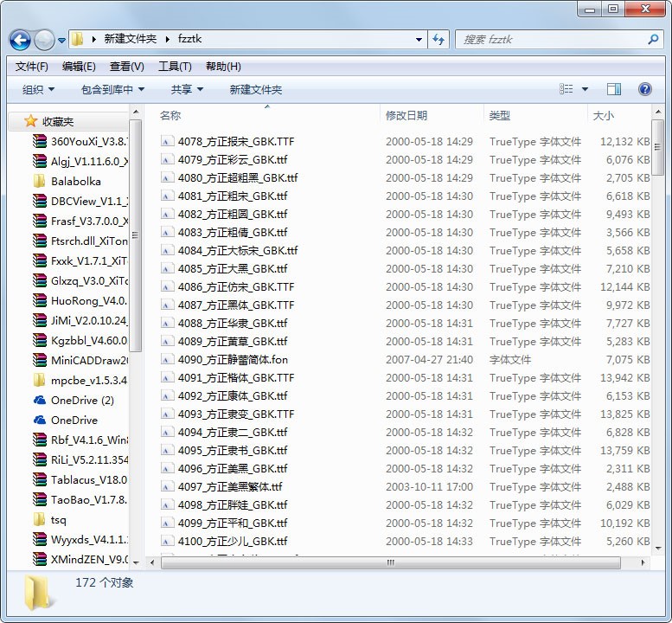
Task: Open the tsq folder in sidebar
Action: (x=50, y=520)
